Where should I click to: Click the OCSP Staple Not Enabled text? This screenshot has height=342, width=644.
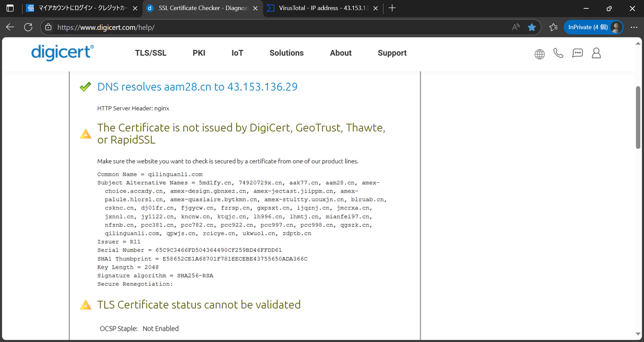(139, 329)
